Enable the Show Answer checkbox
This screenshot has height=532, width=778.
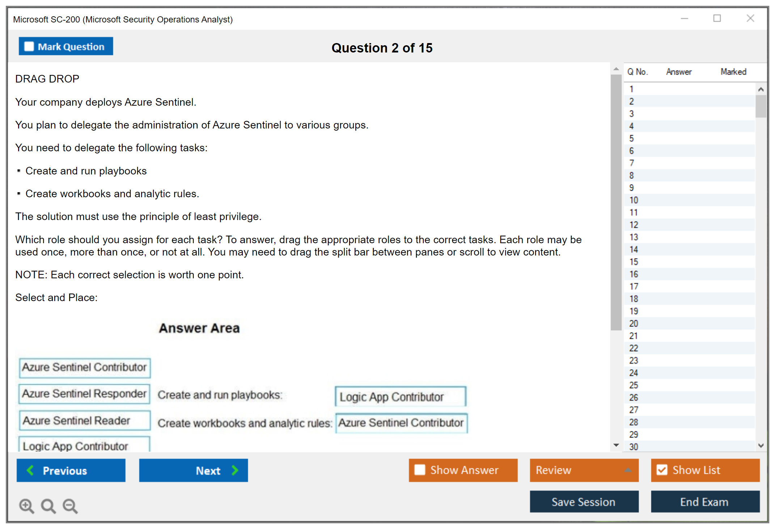point(420,470)
